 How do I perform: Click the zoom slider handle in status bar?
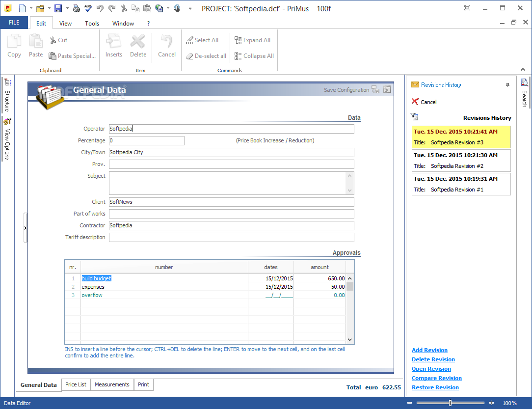coord(450,403)
